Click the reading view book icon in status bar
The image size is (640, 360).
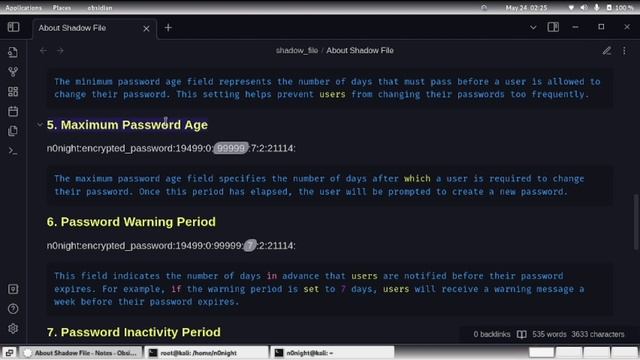tap(522, 334)
